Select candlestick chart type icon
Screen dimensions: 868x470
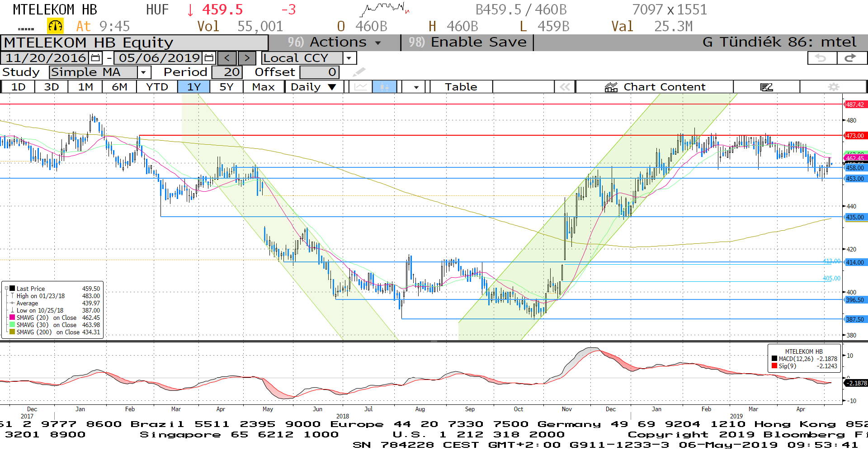[x=384, y=87]
